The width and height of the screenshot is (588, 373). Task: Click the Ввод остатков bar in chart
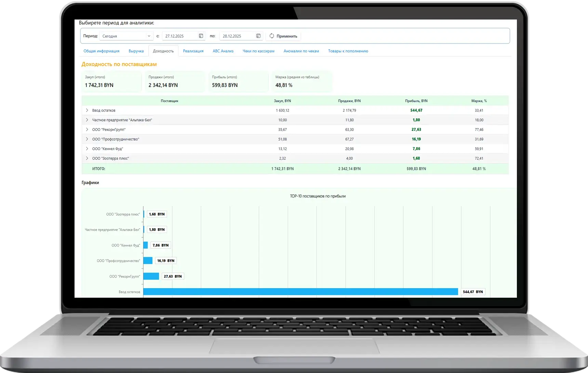tap(300, 292)
